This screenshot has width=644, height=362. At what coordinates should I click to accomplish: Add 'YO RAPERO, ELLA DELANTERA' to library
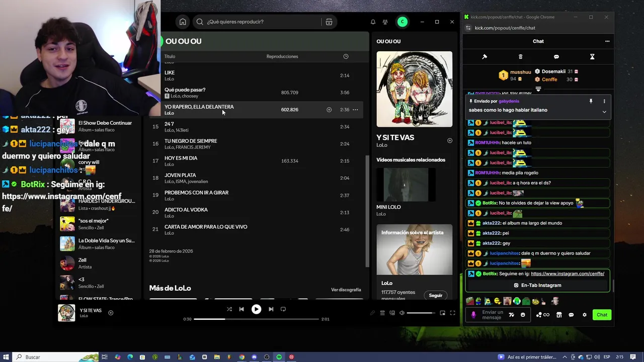[329, 110]
